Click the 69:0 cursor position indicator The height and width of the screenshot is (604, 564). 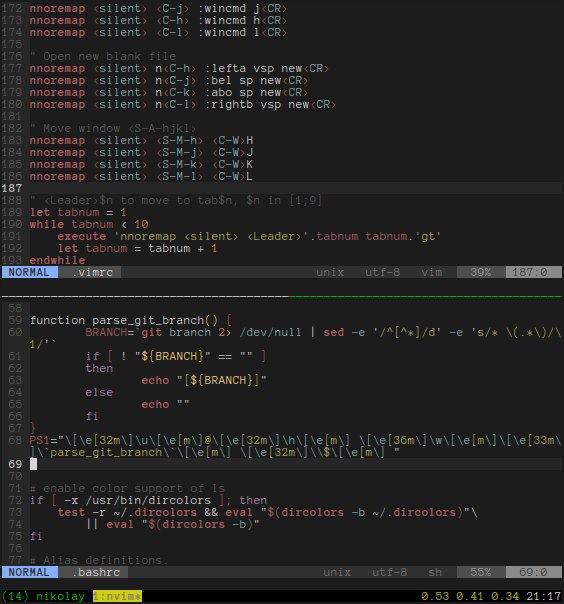pyautogui.click(x=533, y=572)
